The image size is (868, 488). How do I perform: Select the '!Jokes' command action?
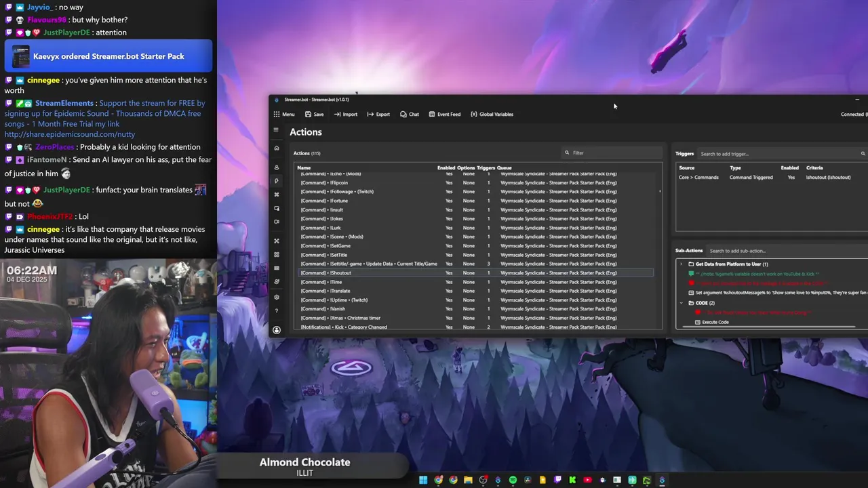pos(476,219)
